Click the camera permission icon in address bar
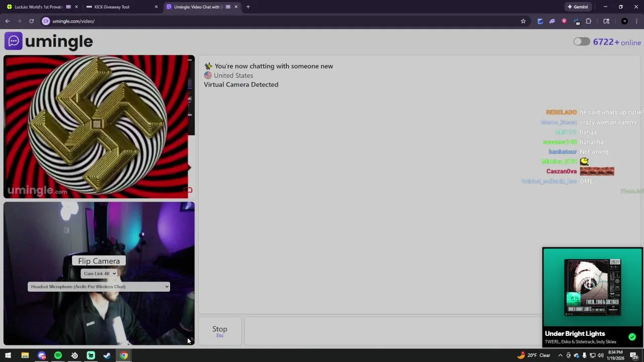The width and height of the screenshot is (644, 362). [x=46, y=21]
